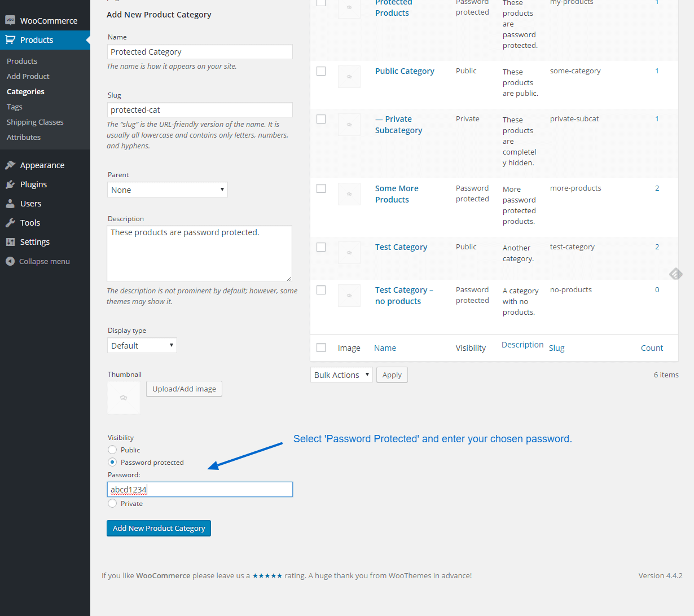Select the Private visibility radio button

[112, 503]
